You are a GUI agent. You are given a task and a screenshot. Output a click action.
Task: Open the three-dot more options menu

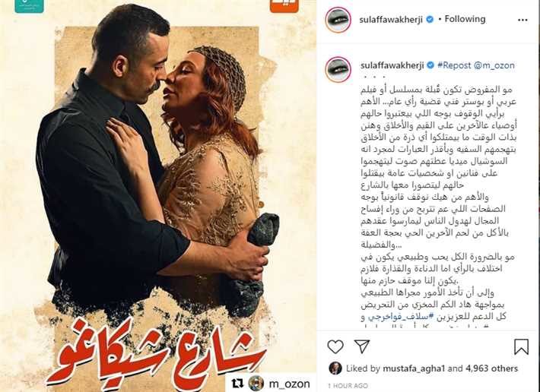click(x=523, y=20)
